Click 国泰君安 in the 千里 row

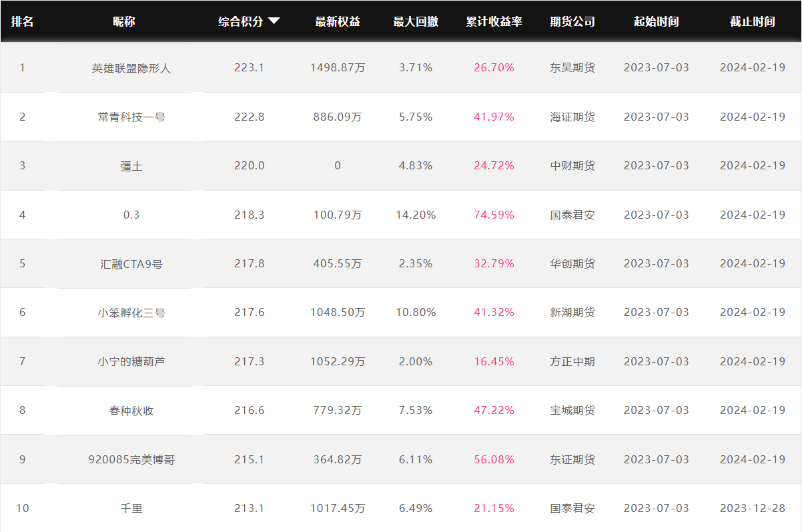click(572, 508)
